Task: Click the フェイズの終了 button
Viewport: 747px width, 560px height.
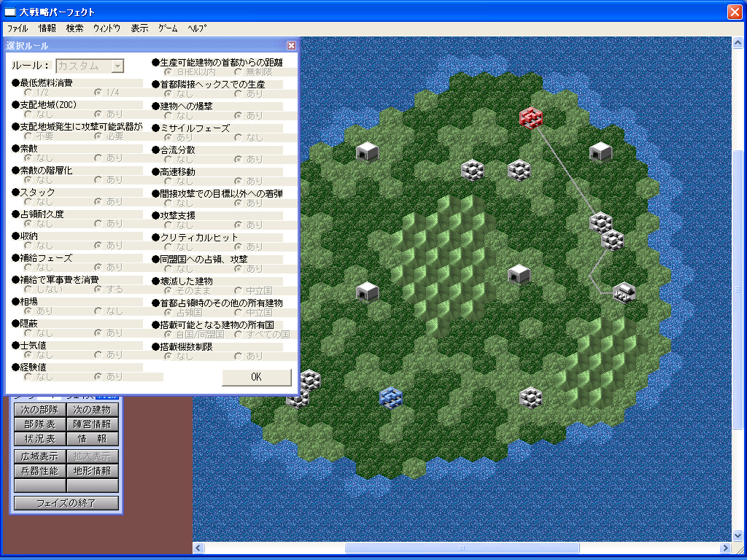Action: 66,503
